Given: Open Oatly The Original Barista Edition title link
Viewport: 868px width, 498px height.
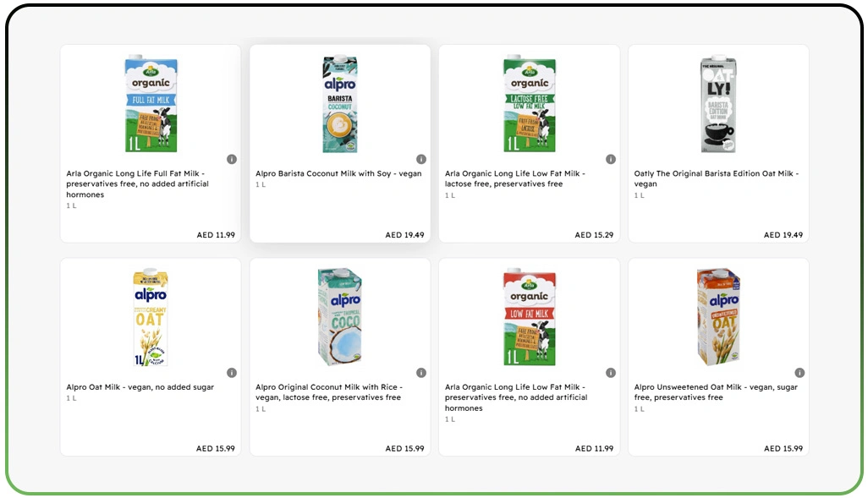Looking at the screenshot, I should click(716, 178).
